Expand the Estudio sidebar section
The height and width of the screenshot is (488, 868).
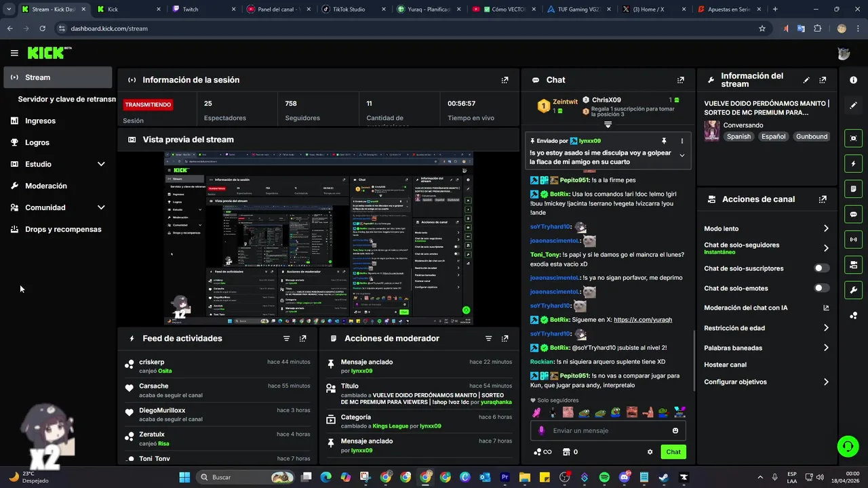(x=101, y=164)
